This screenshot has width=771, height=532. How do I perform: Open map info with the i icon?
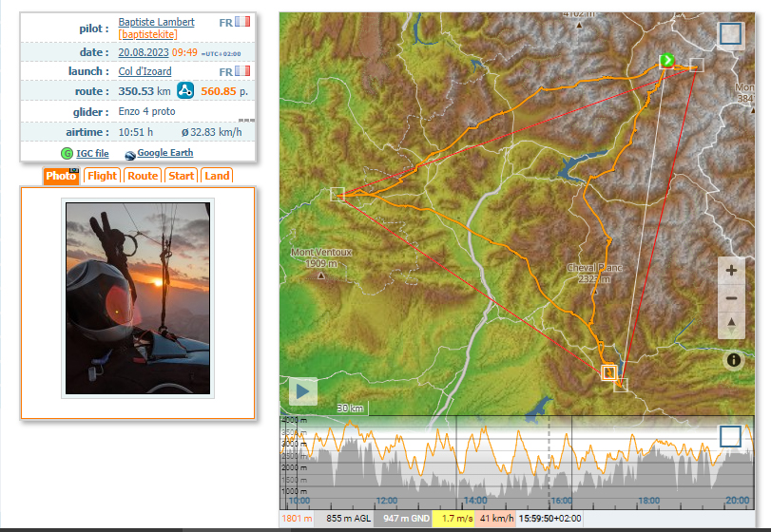(733, 360)
